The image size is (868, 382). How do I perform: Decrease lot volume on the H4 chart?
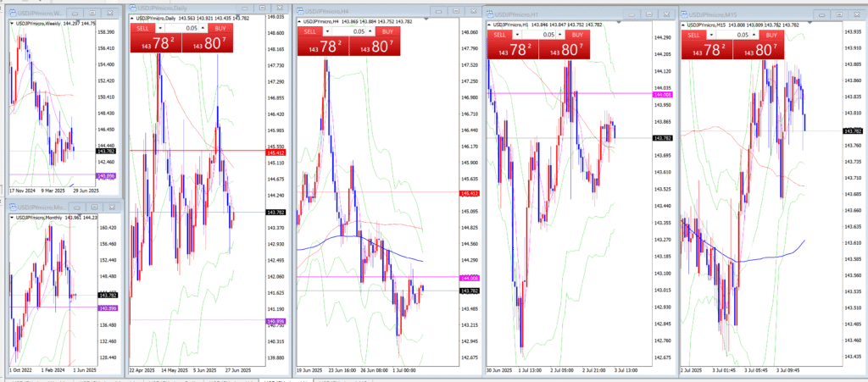[x=327, y=31]
